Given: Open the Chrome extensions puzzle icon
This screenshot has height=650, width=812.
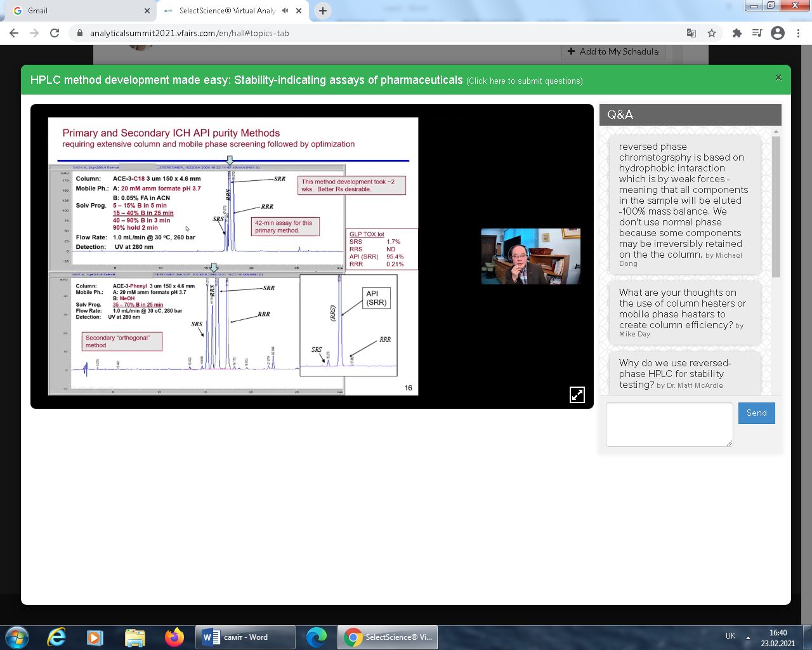Looking at the screenshot, I should pos(737,33).
